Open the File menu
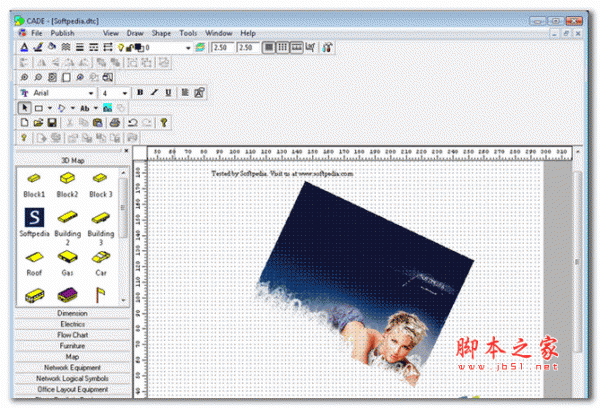Screen dimensions: 600x408 36,33
